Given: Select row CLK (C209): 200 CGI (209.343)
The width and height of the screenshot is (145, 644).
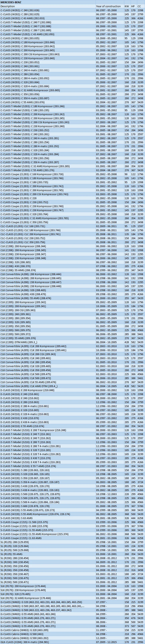Looking at the screenshot, I should pos(72,310).
